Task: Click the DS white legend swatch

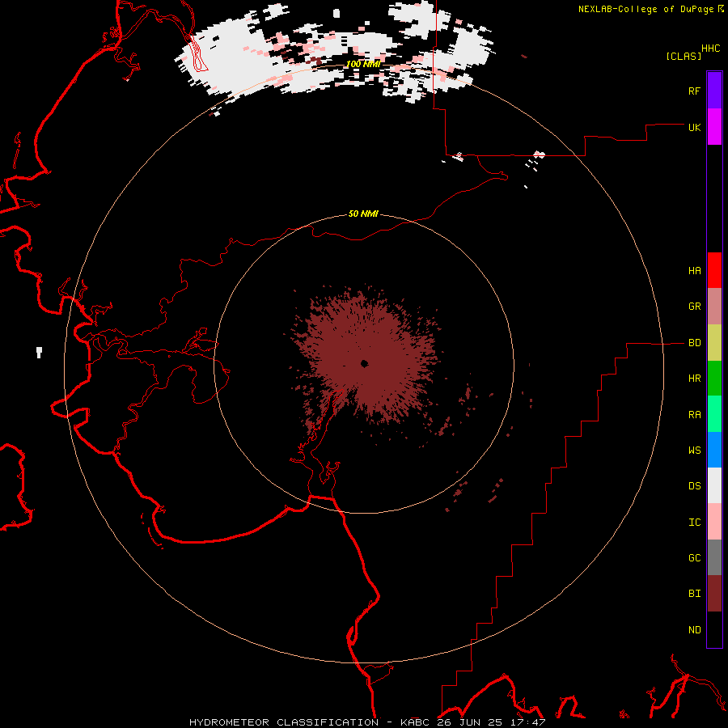Action: (x=714, y=485)
